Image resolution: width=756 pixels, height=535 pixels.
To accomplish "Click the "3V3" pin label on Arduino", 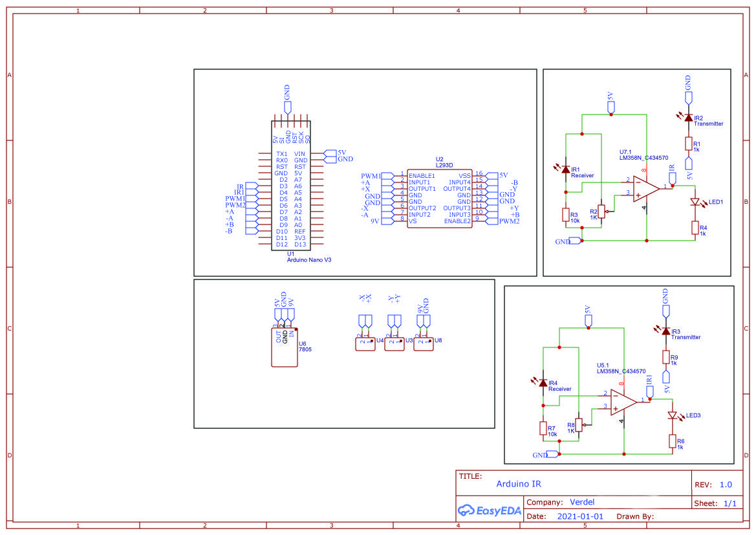I will coord(300,238).
